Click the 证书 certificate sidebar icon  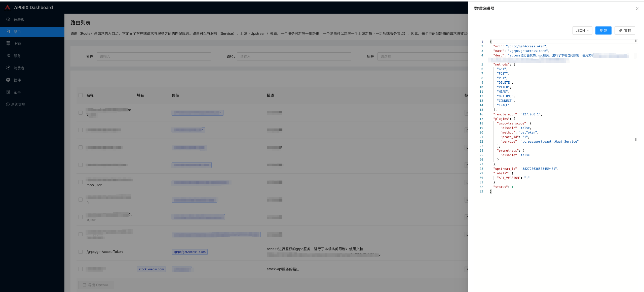pos(8,92)
